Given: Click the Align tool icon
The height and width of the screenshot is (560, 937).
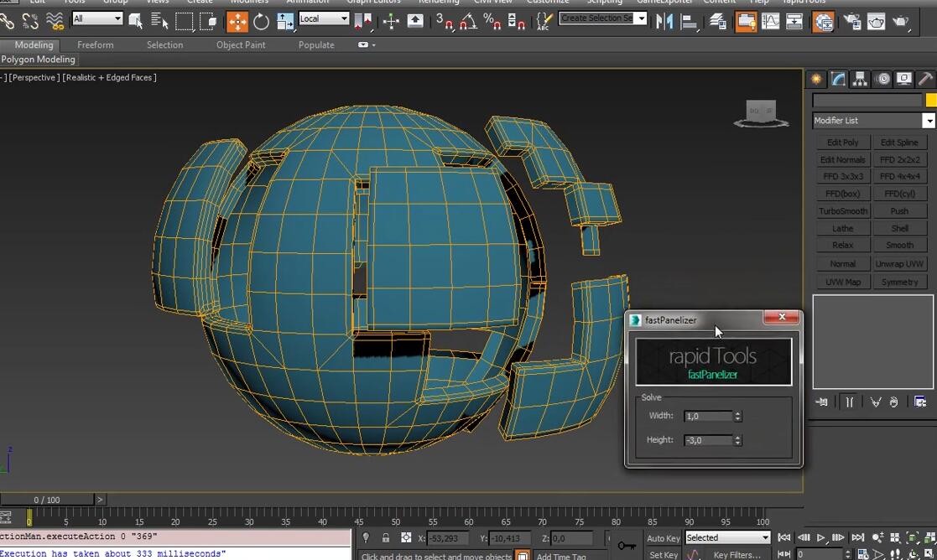Looking at the screenshot, I should tap(689, 22).
